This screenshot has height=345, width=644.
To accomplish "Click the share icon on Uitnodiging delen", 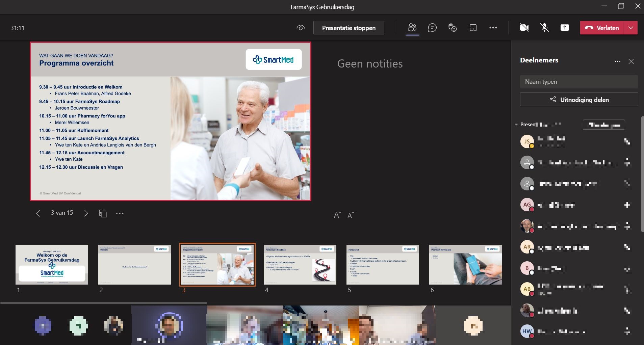I will tap(553, 100).
